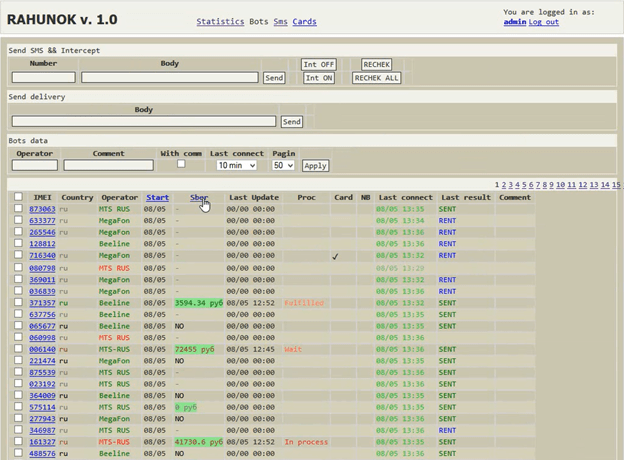The width and height of the screenshot is (624, 460).
Task: Click the Int OFF button
Action: pos(318,64)
